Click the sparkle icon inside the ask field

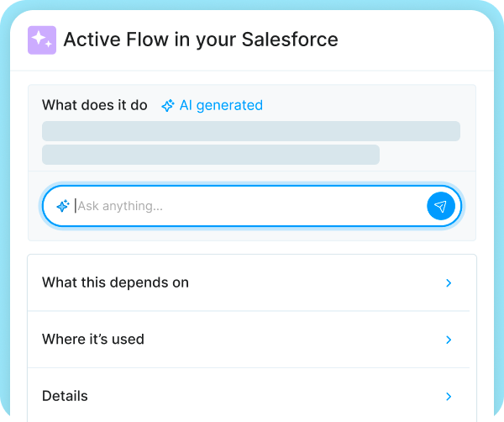click(62, 206)
